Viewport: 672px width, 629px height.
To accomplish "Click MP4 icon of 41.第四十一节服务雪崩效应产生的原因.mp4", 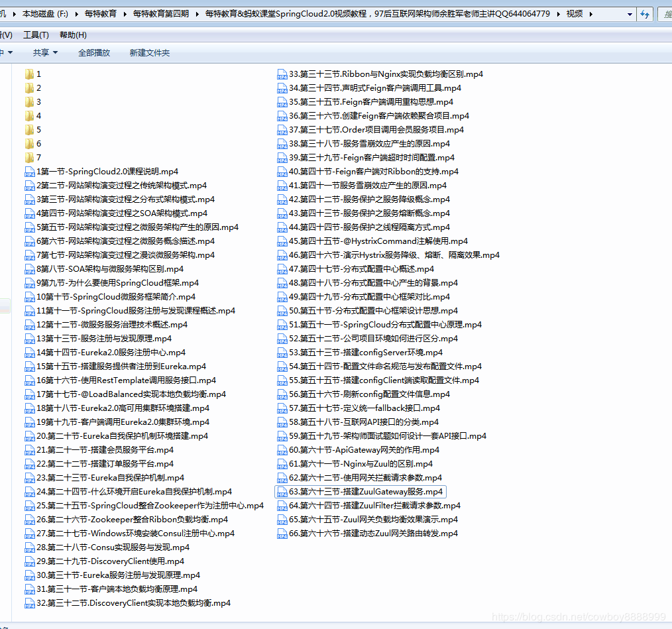I will 282,186.
